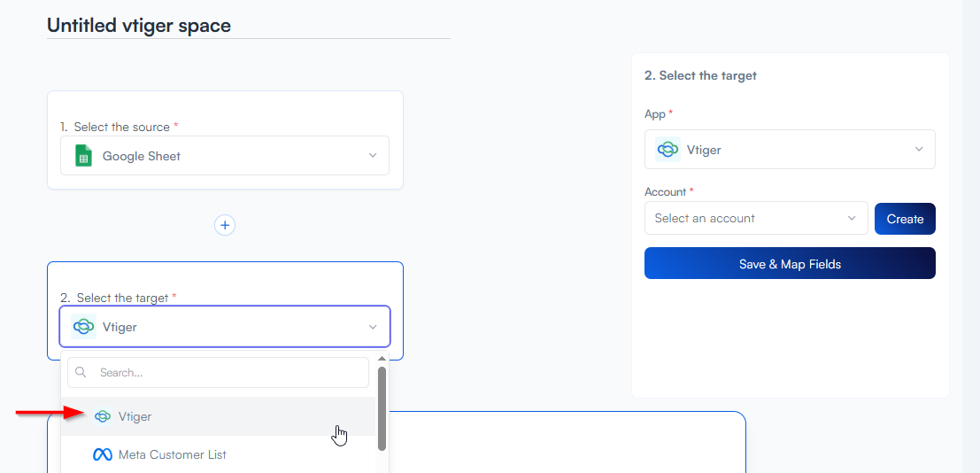Click the plus icon between steps
Image resolution: width=980 pixels, height=473 pixels.
pos(225,226)
